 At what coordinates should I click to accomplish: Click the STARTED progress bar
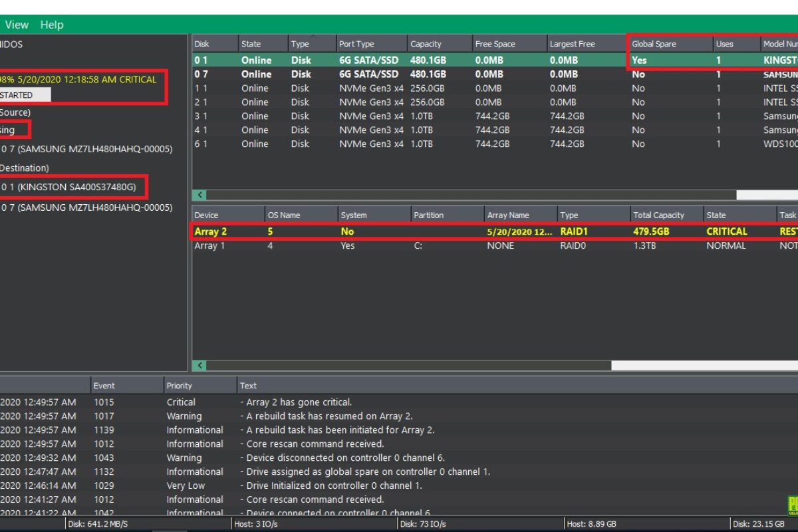(x=25, y=95)
